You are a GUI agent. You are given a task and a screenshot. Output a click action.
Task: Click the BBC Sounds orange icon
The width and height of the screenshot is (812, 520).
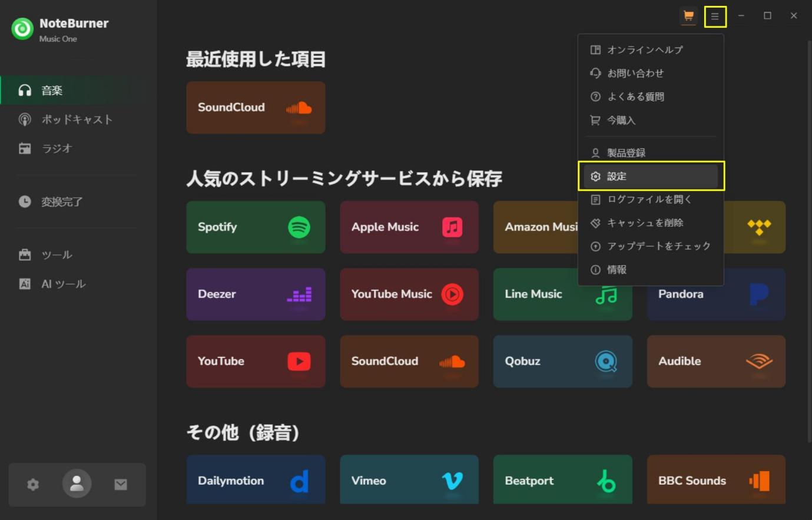coord(760,481)
